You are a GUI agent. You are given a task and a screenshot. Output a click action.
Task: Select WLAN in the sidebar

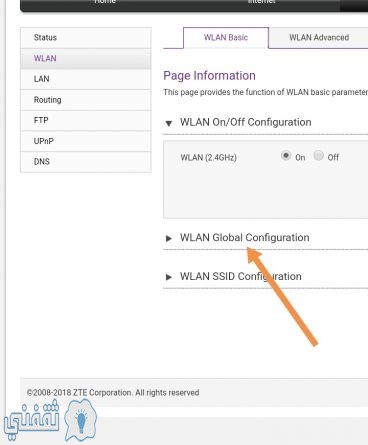pyautogui.click(x=86, y=58)
